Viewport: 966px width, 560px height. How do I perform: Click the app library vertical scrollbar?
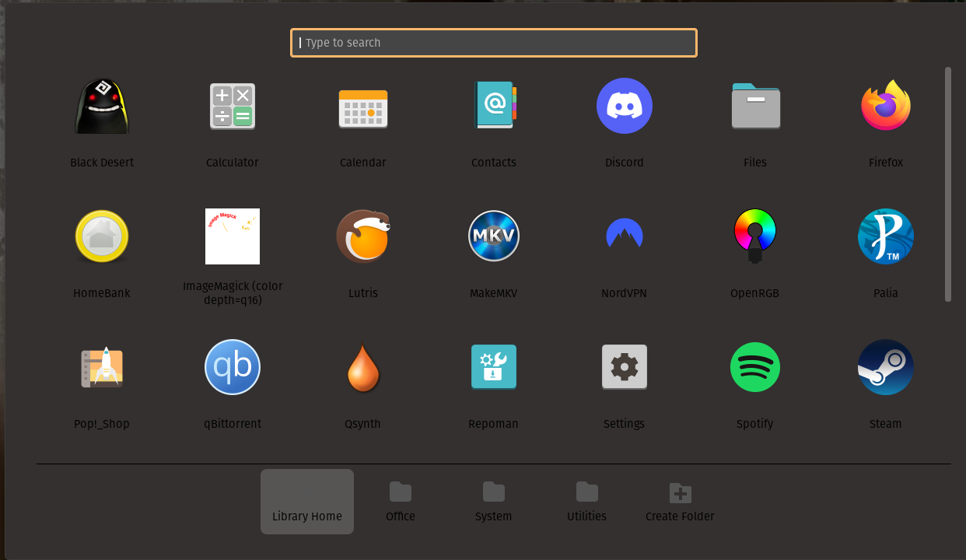[x=948, y=184]
